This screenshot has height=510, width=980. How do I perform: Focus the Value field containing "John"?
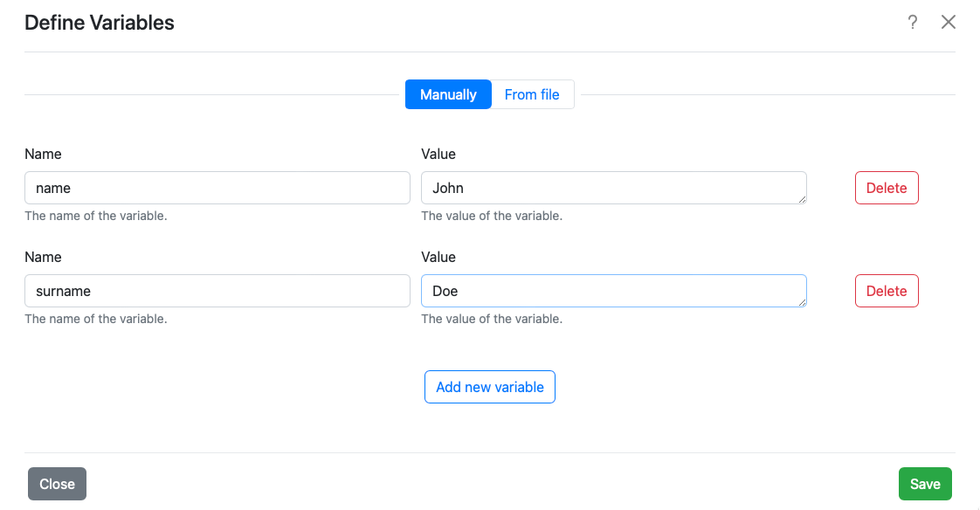tap(613, 188)
